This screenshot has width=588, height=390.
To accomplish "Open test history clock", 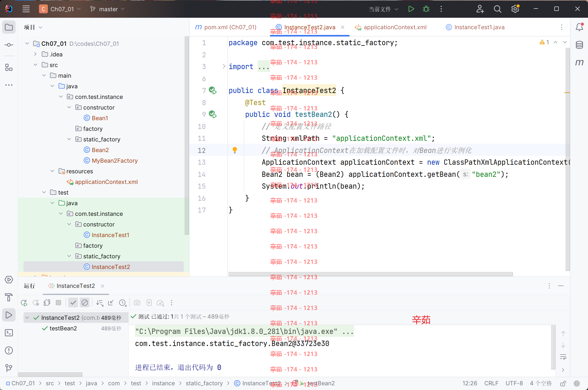I will coord(123,303).
